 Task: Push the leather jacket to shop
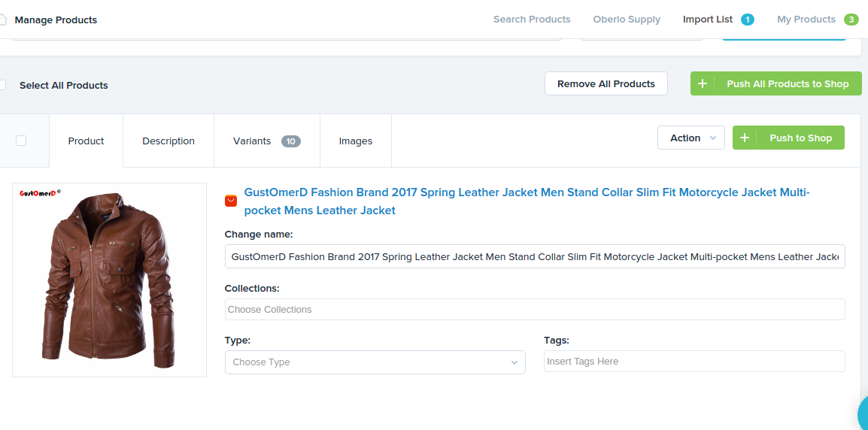tap(788, 138)
